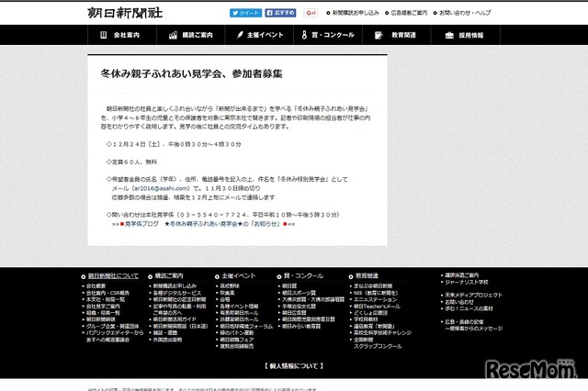
Task: Click 朝日新聞社について footer heading
Action: click(x=113, y=275)
